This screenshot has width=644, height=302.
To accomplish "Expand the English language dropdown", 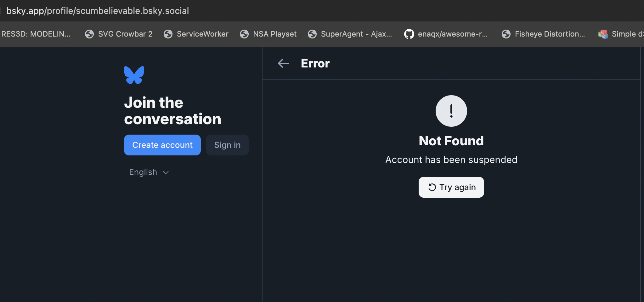I will tap(149, 172).
